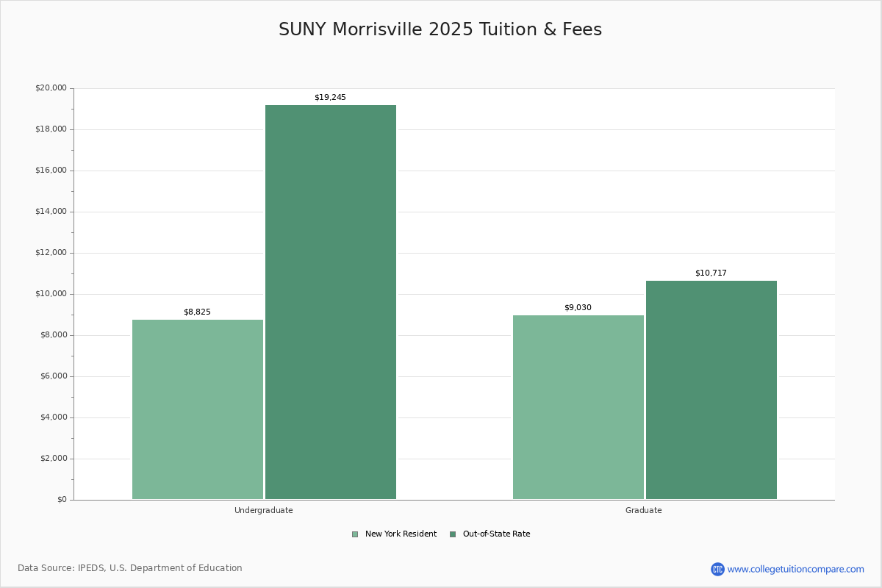Click the $0 y-axis tick label
The width and height of the screenshot is (882, 588).
click(x=62, y=498)
